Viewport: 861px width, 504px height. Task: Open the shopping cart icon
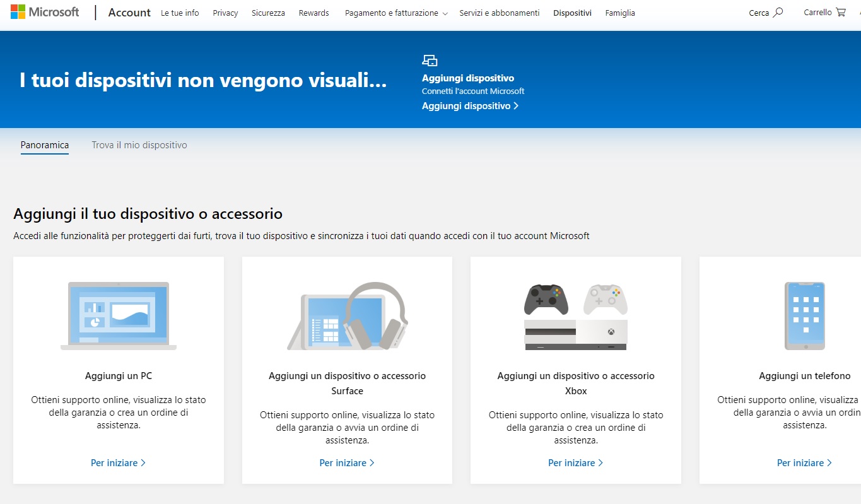coord(841,12)
